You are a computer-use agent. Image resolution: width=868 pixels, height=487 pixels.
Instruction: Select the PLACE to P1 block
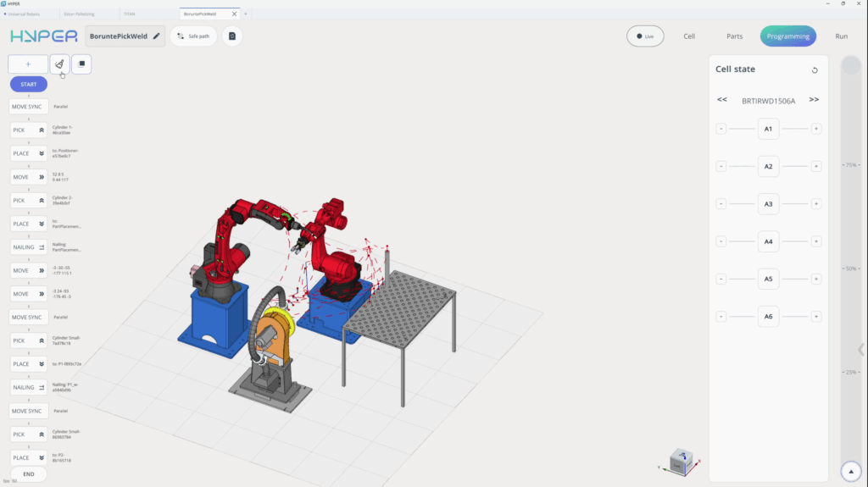click(29, 364)
